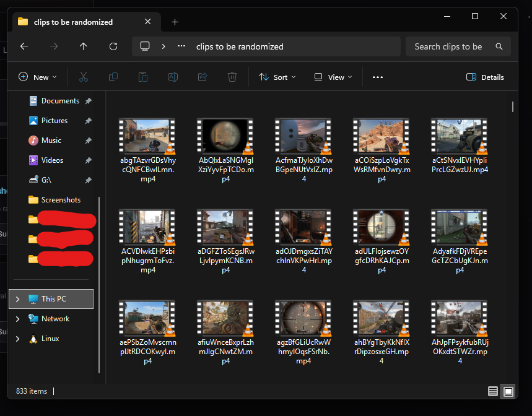Expand the This PC tree node
The height and width of the screenshot is (416, 532).
17,299
